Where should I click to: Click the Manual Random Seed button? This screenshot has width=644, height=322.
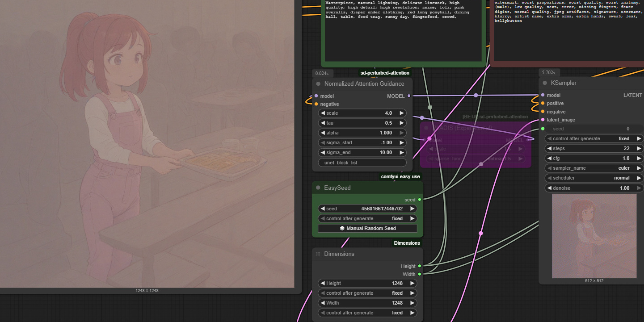click(x=367, y=228)
